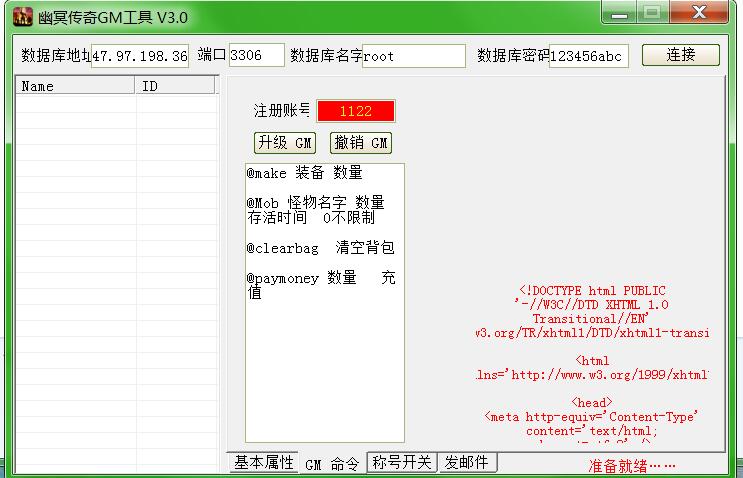This screenshot has height=478, width=743.
Task: Click the 数据库名字 field containing root
Action: tap(413, 56)
